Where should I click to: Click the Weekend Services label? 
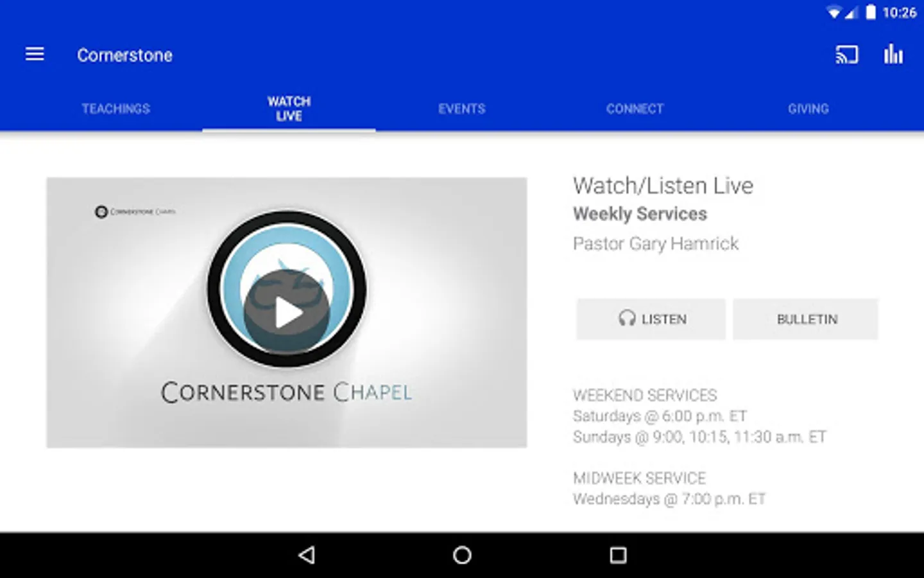click(x=645, y=395)
